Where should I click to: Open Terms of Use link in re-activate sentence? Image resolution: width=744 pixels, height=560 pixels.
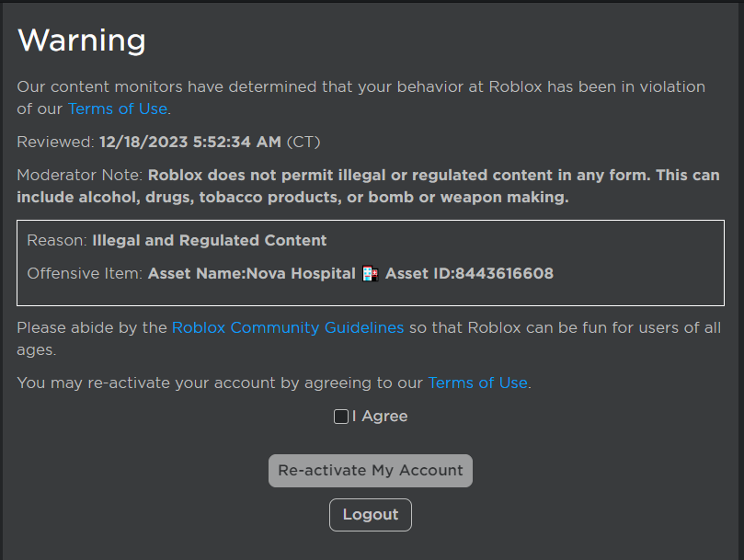478,383
